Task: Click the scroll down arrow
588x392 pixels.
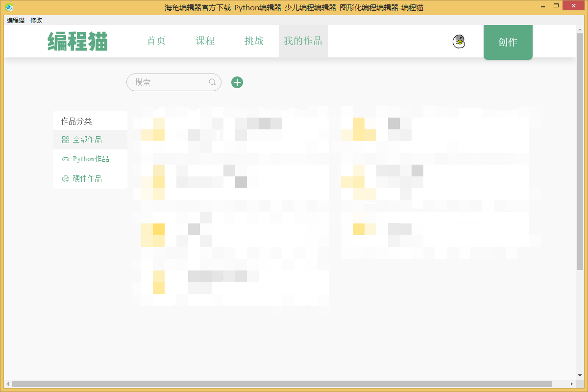Action: pos(580,376)
